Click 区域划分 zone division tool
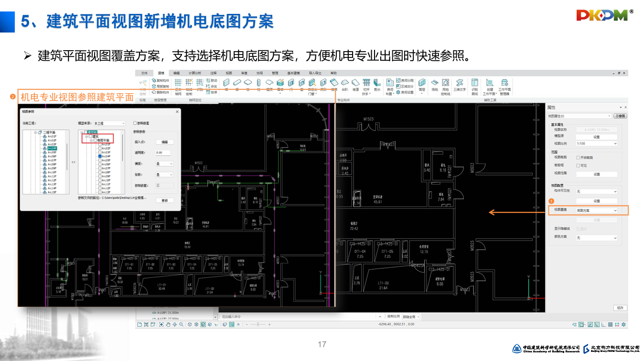644x361 pixels. click(405, 87)
